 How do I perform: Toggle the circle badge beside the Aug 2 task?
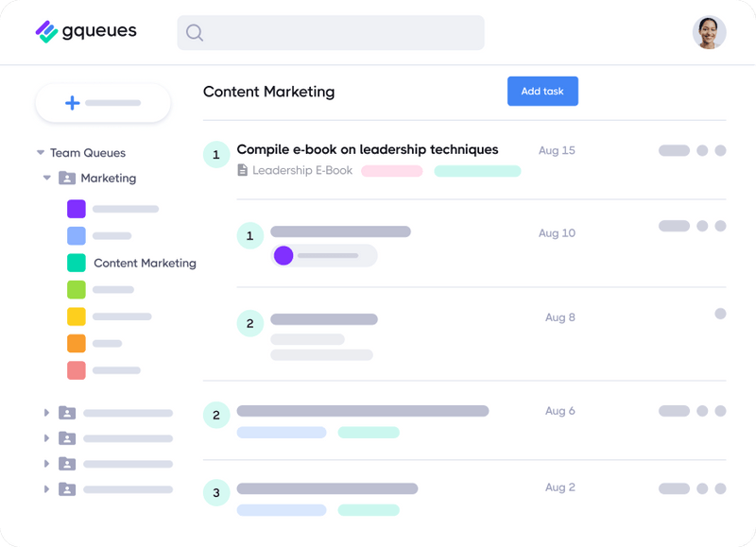216,493
